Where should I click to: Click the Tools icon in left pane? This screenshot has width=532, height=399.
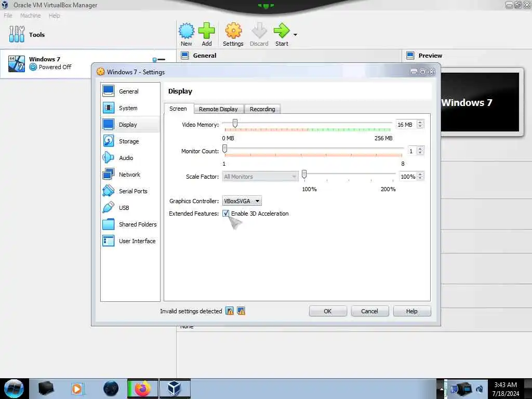[x=17, y=34]
